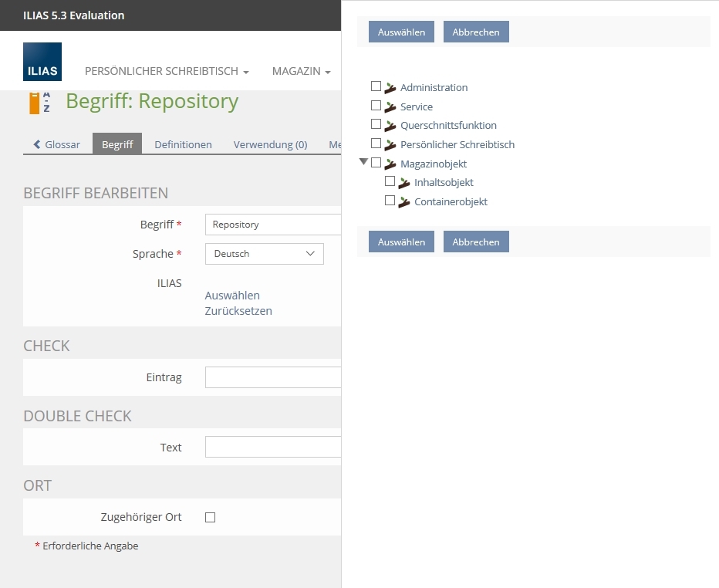Viewport: 719px width, 588px height.
Task: Click the Zurücksetzen link
Action: [x=238, y=311]
